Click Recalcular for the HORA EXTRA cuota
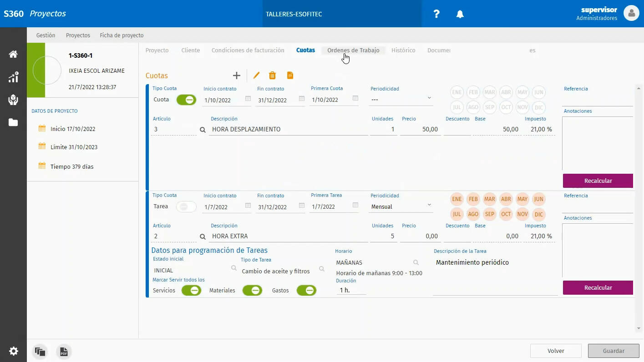The width and height of the screenshot is (644, 362). point(598,287)
